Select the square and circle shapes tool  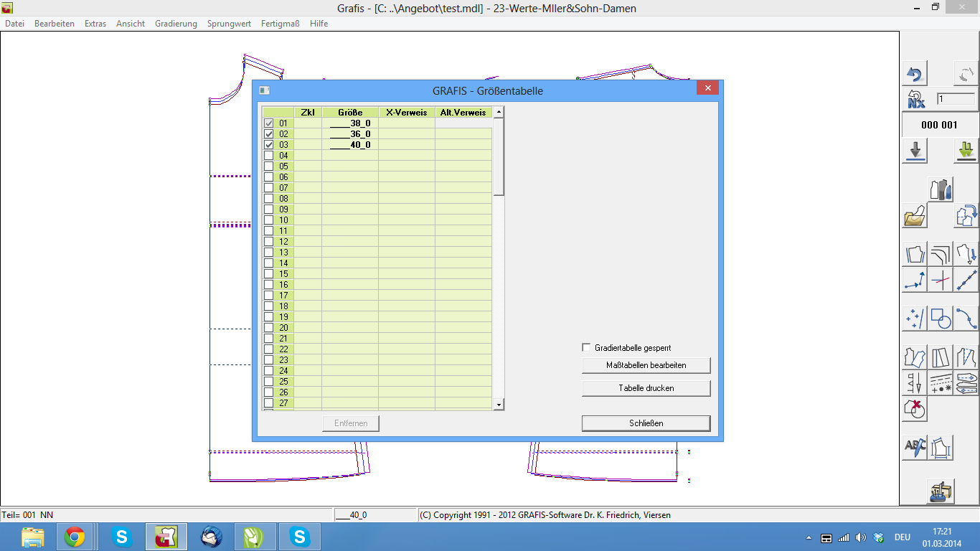(x=941, y=318)
